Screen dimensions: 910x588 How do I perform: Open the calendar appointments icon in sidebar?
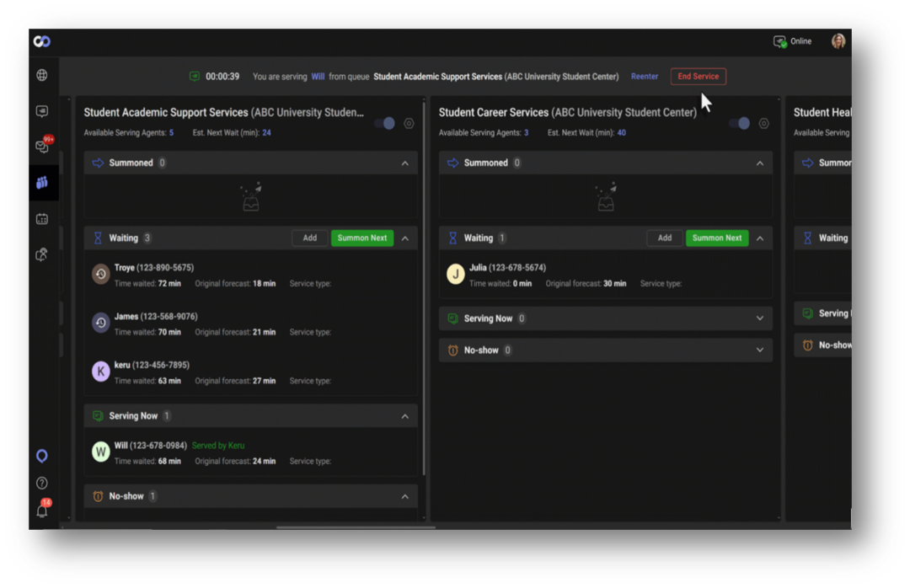tap(41, 218)
